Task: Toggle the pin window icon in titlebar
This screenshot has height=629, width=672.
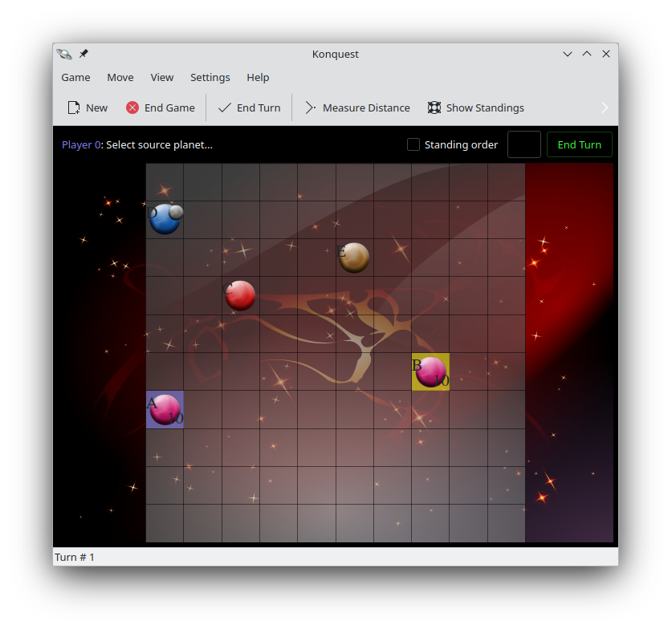Action: click(83, 54)
